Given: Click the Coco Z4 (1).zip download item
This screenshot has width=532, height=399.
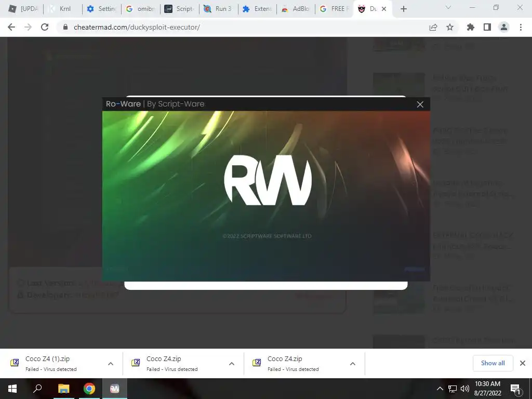Looking at the screenshot, I should point(51,363).
